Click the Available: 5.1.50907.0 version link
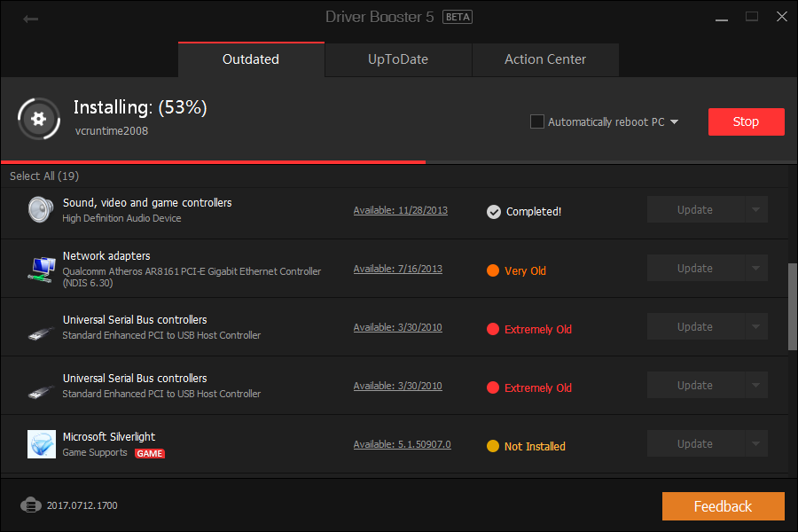Image resolution: width=798 pixels, height=532 pixels. (x=402, y=444)
